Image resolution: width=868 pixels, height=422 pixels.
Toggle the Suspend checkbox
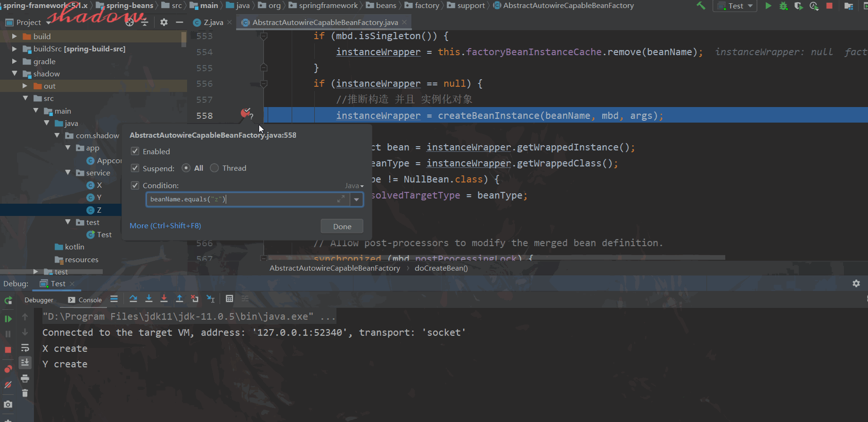coord(135,168)
